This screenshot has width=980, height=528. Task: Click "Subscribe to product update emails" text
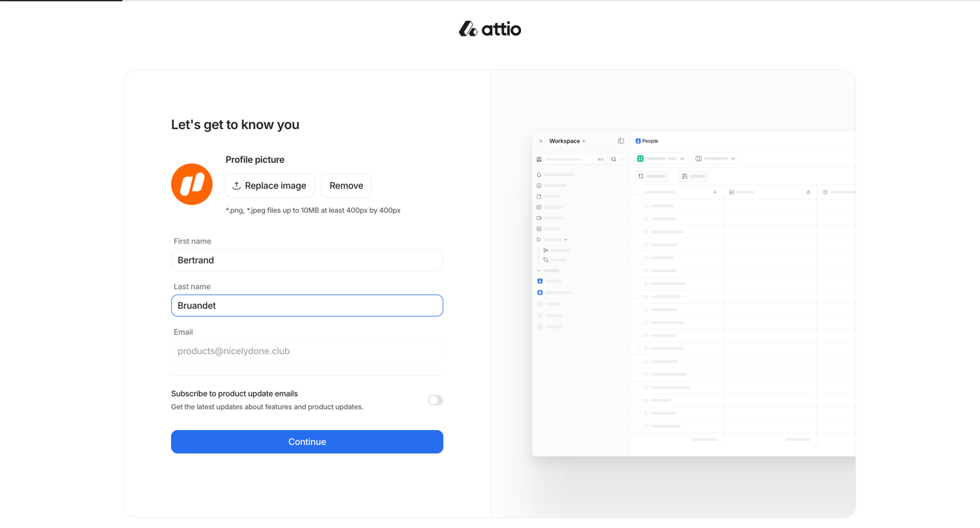tap(235, 394)
